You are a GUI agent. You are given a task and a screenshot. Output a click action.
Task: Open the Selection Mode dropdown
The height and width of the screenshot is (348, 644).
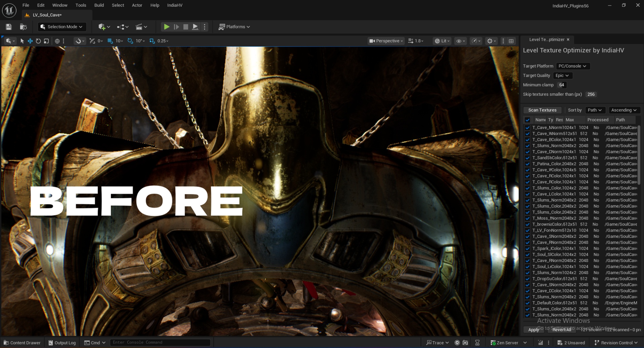point(62,27)
